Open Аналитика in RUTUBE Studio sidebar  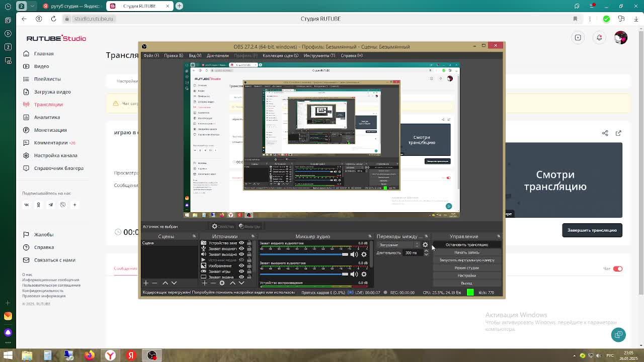pos(47,117)
